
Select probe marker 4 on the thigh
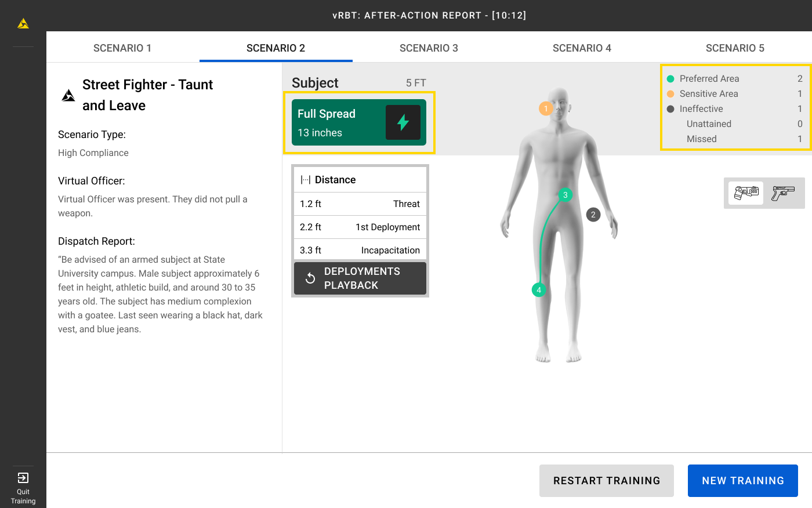pyautogui.click(x=539, y=290)
